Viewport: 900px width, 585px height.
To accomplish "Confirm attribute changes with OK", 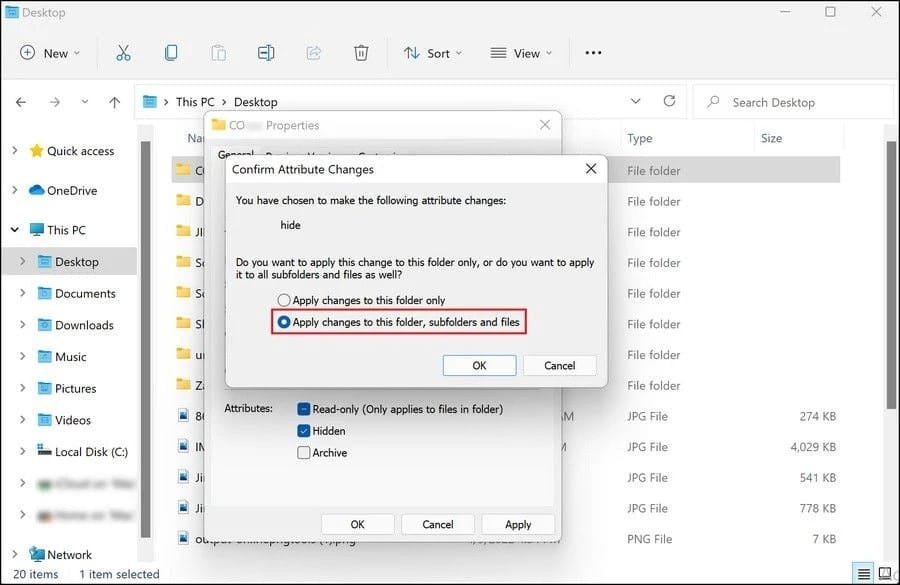I will [479, 365].
